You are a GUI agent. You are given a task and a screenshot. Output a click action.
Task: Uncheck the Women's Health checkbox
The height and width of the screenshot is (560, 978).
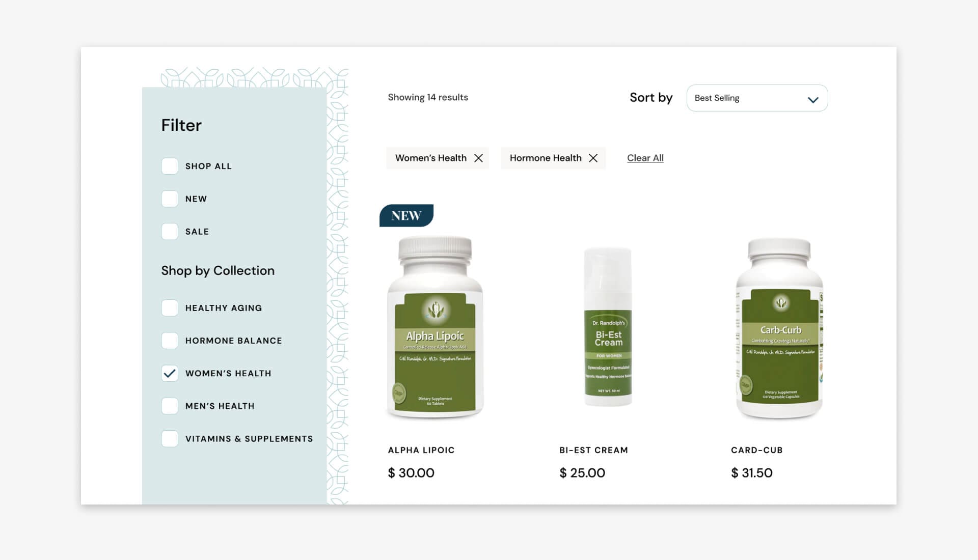[x=170, y=373]
